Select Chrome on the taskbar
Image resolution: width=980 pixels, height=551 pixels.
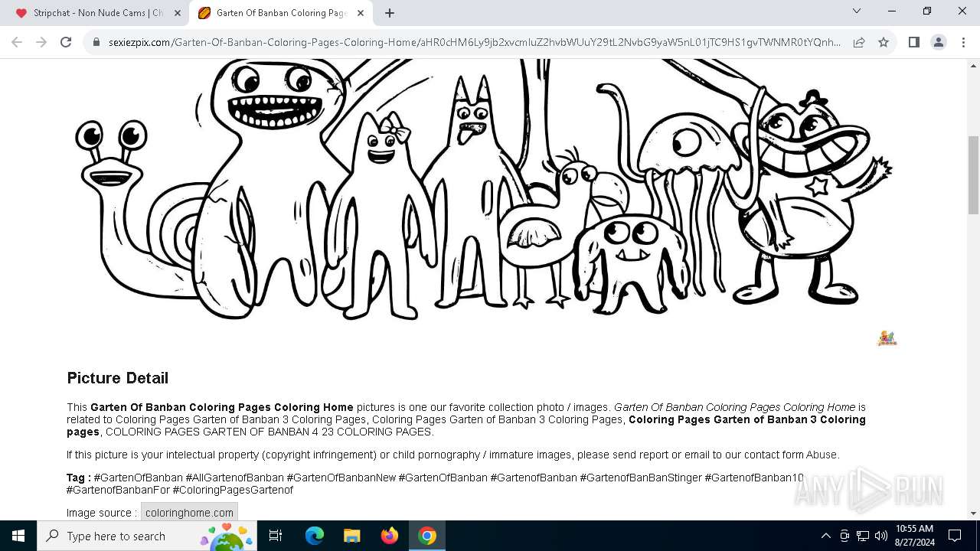[427, 536]
